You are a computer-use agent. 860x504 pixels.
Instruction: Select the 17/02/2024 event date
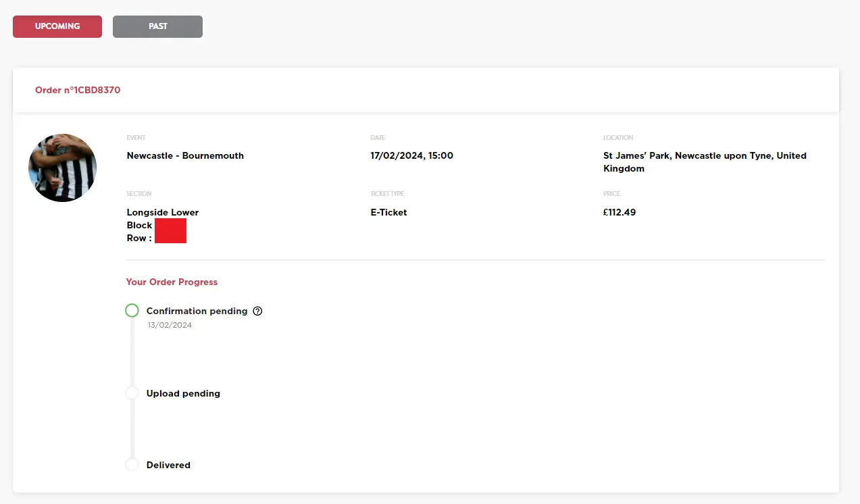point(412,155)
